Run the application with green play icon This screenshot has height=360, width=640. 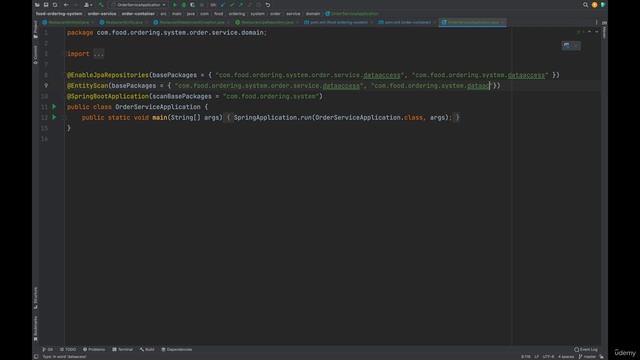click(x=175, y=5)
